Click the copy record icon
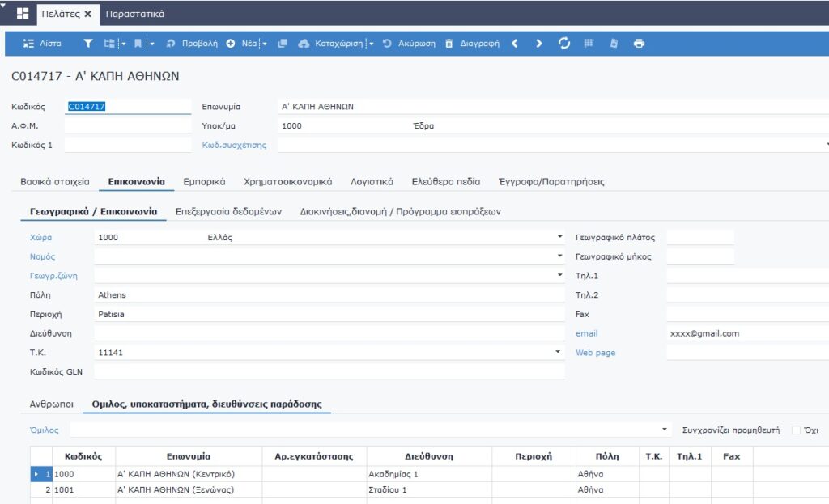 283,44
